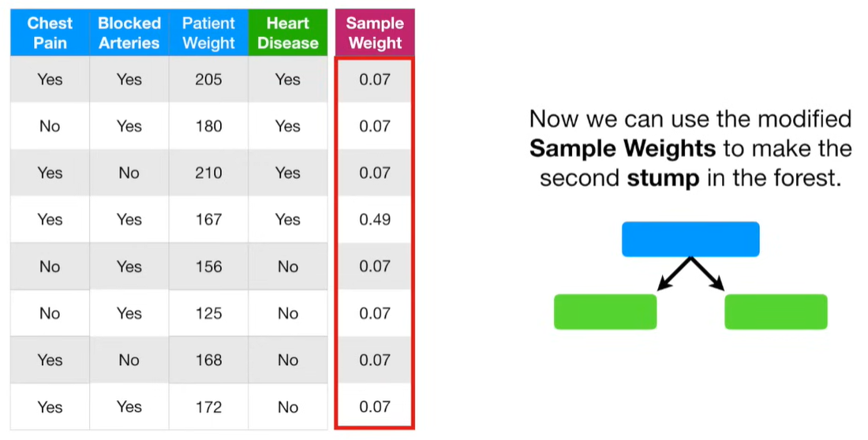Screen dimensions: 868x440
Task: Click the right green leaf box
Action: (776, 311)
